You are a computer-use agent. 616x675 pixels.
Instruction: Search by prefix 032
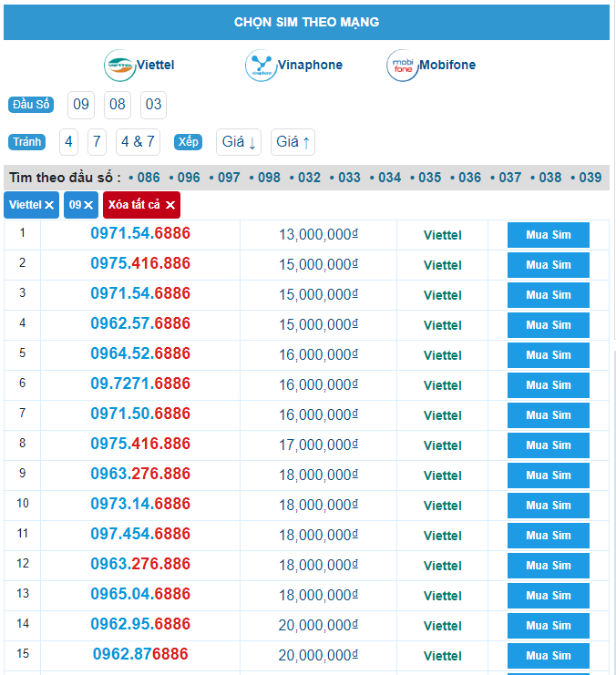point(309,178)
